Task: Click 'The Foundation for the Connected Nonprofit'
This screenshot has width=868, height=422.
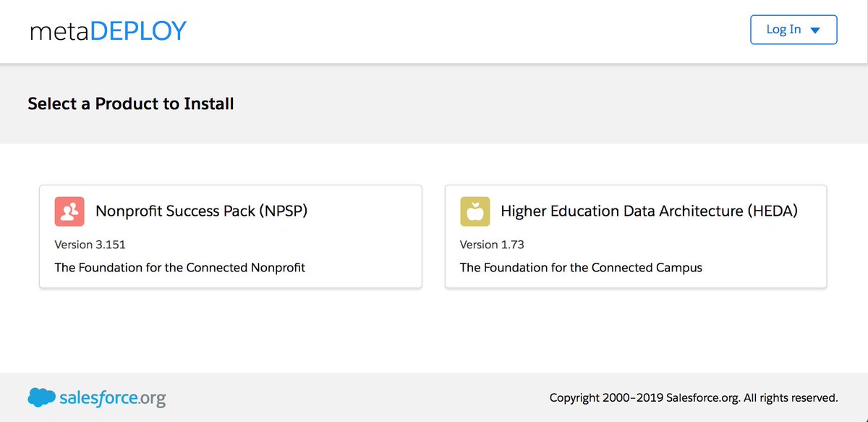Action: [180, 268]
